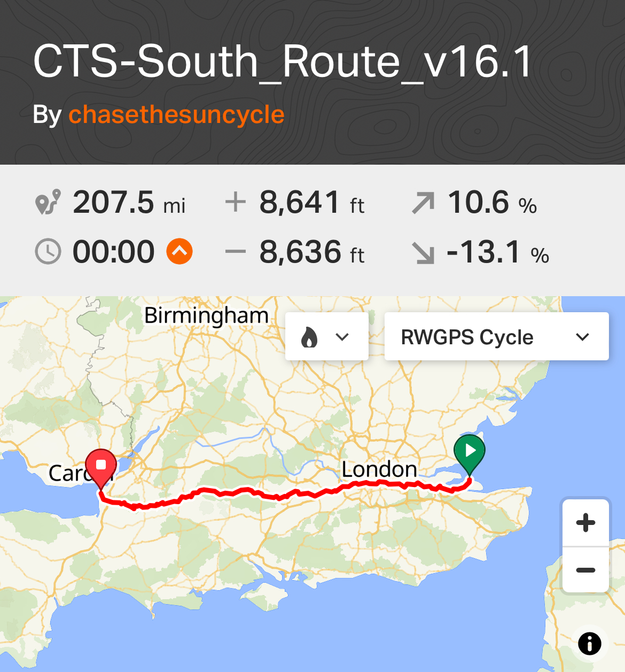Click the clock time icon
This screenshot has height=672, width=625.
coord(48,252)
